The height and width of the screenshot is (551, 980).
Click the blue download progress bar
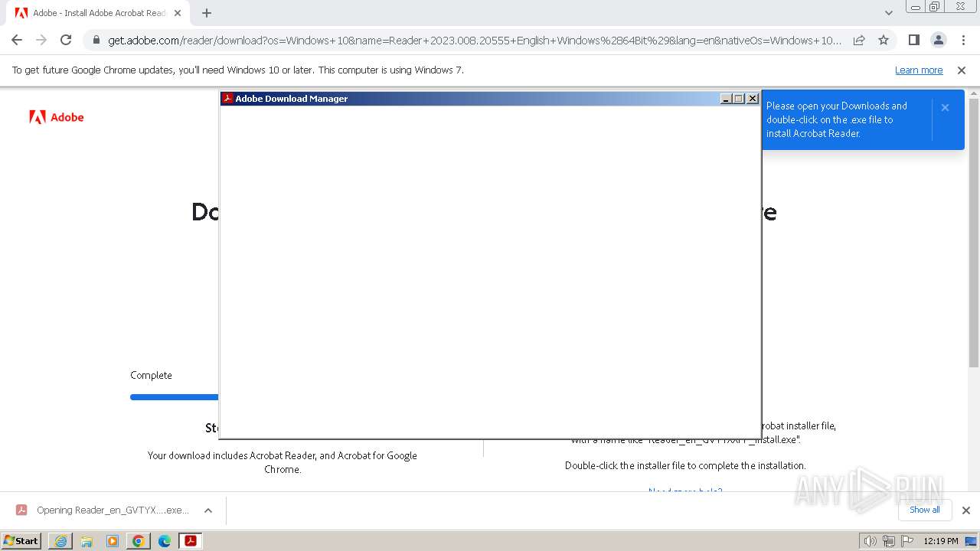click(175, 397)
